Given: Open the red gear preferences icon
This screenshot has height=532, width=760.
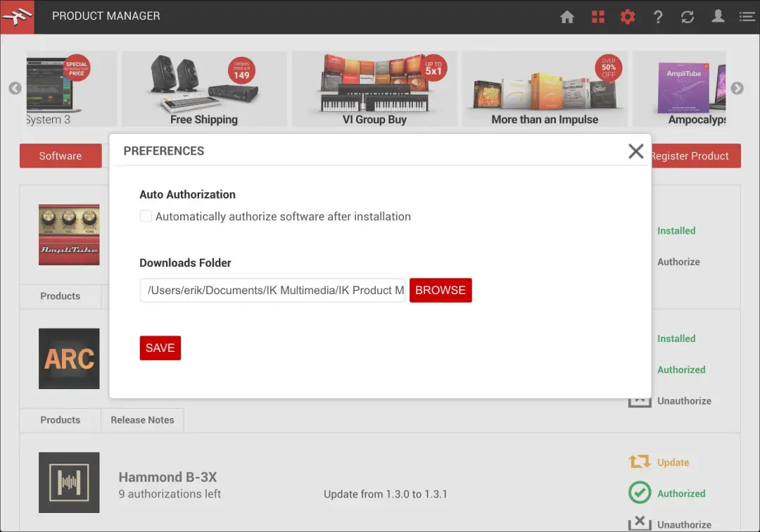Looking at the screenshot, I should [628, 17].
